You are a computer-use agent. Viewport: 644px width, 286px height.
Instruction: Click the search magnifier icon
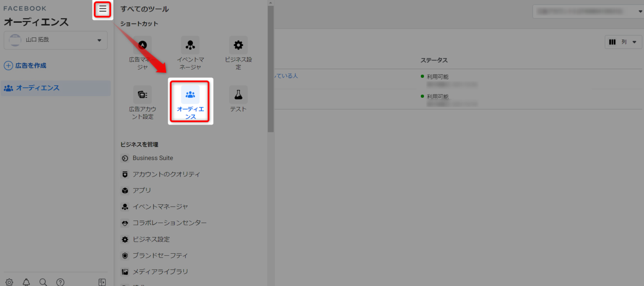(43, 282)
